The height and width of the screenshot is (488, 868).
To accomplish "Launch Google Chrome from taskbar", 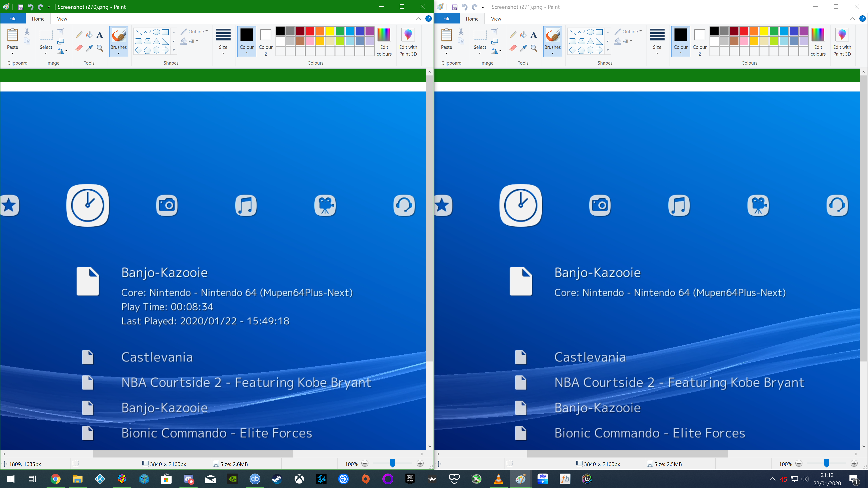I will pyautogui.click(x=56, y=479).
